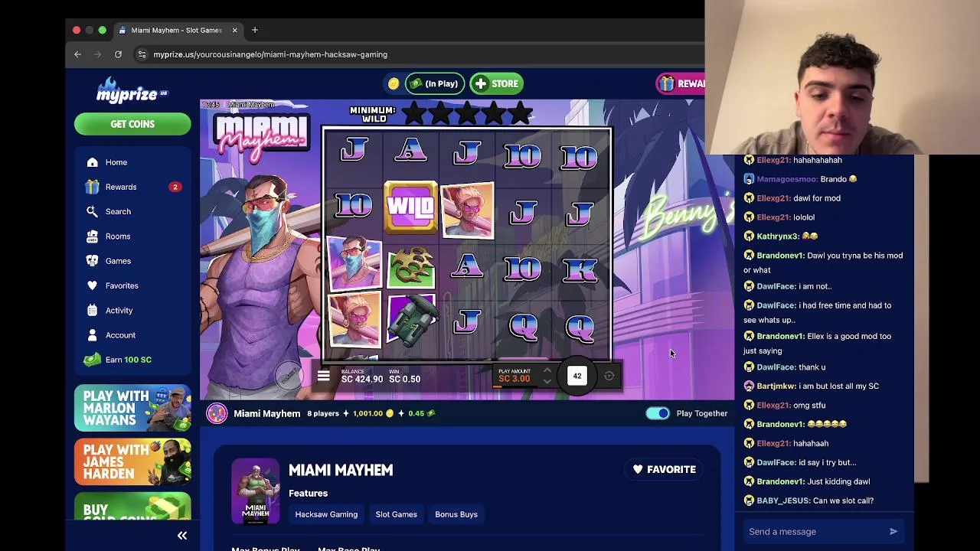Click the STORE button
980x551 pixels.
[x=496, y=83]
